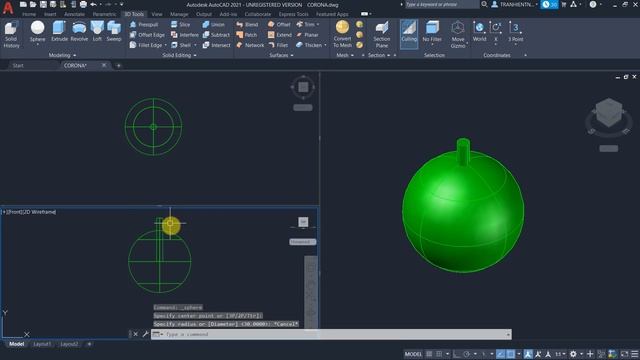
Task: Toggle clean screen in status bar
Action: click(x=624, y=354)
